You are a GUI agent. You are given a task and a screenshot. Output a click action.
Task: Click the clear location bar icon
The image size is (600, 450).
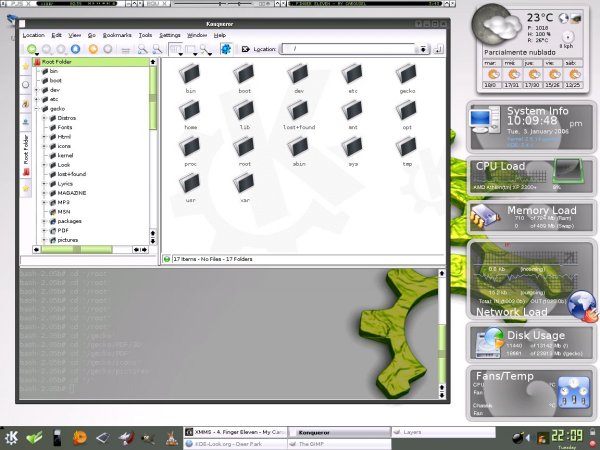(244, 48)
